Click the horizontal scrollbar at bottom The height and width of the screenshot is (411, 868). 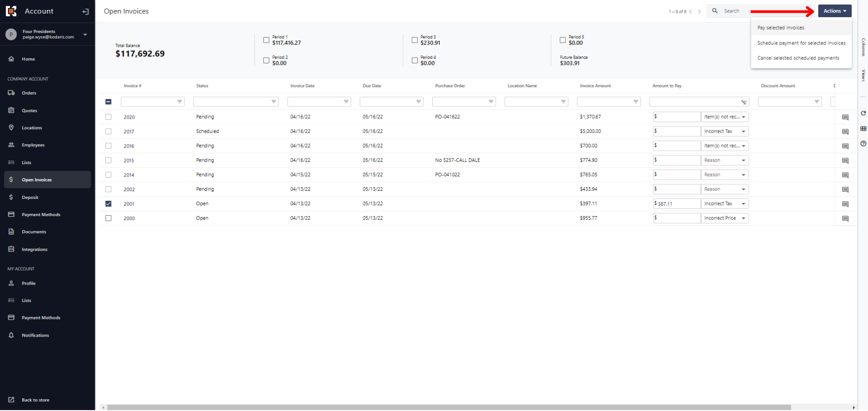click(x=449, y=407)
